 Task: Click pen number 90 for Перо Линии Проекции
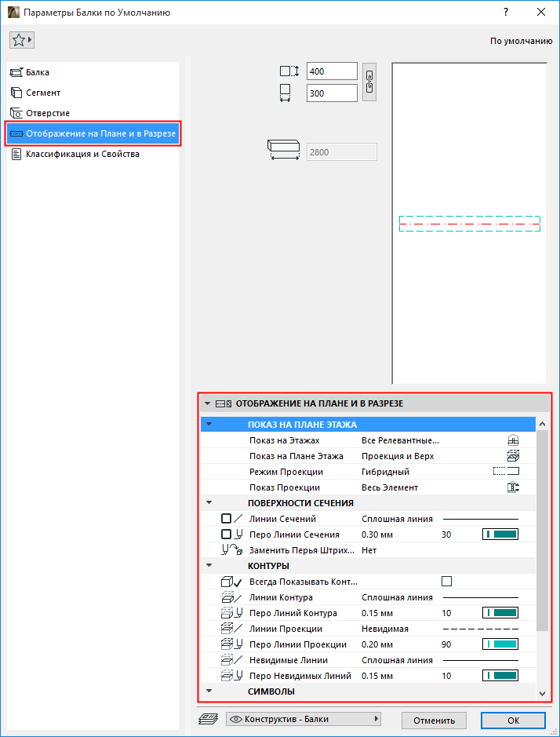click(446, 644)
